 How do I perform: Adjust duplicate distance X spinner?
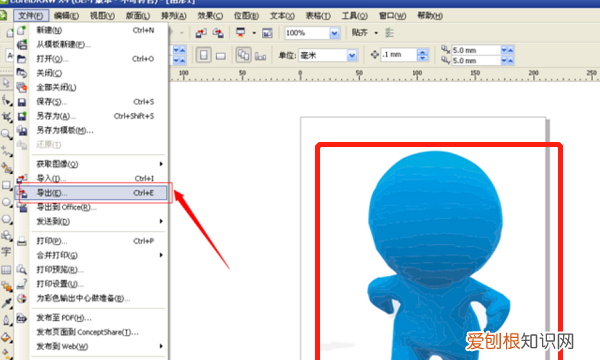coord(507,50)
